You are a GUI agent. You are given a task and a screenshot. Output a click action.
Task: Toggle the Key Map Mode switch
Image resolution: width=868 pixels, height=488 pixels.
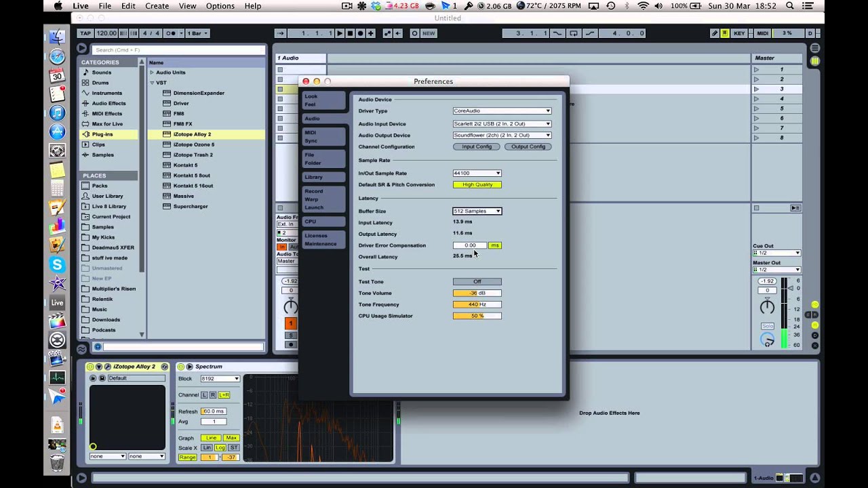[x=739, y=33]
